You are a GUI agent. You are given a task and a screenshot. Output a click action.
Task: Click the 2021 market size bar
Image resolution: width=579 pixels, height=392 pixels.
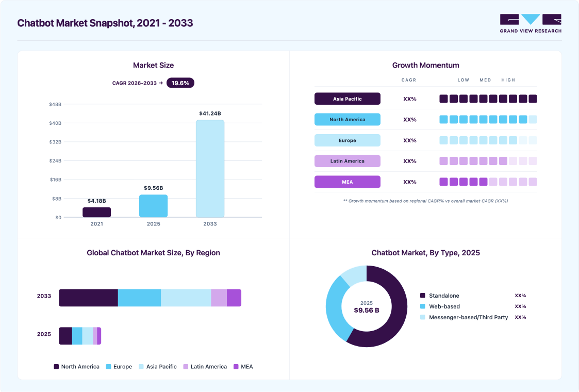pyautogui.click(x=97, y=213)
